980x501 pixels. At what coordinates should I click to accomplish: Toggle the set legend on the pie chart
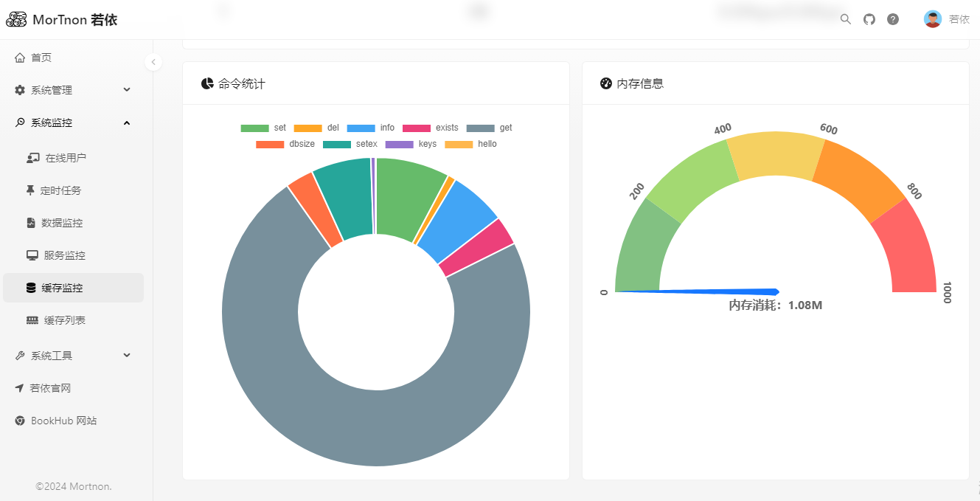(271, 128)
